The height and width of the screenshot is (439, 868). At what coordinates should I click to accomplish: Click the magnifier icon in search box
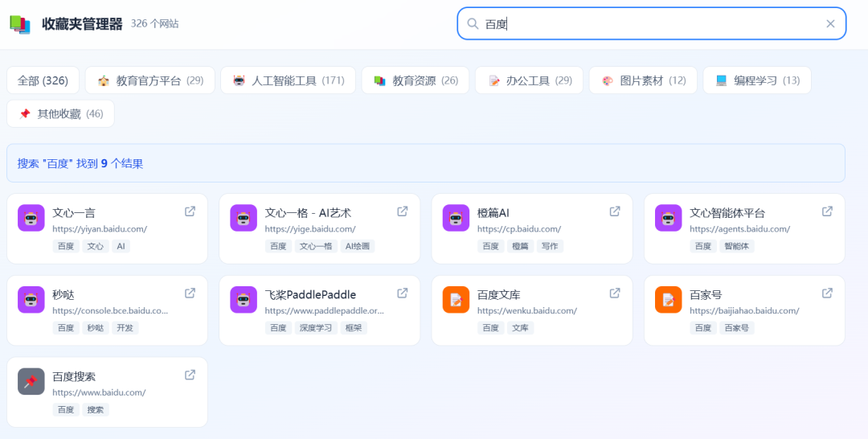coord(473,24)
